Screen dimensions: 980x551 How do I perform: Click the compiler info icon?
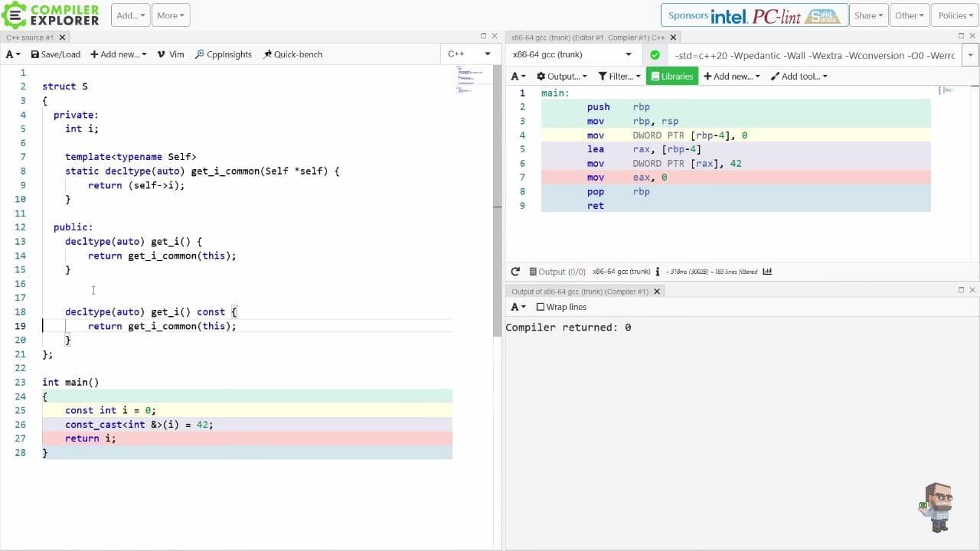658,271
